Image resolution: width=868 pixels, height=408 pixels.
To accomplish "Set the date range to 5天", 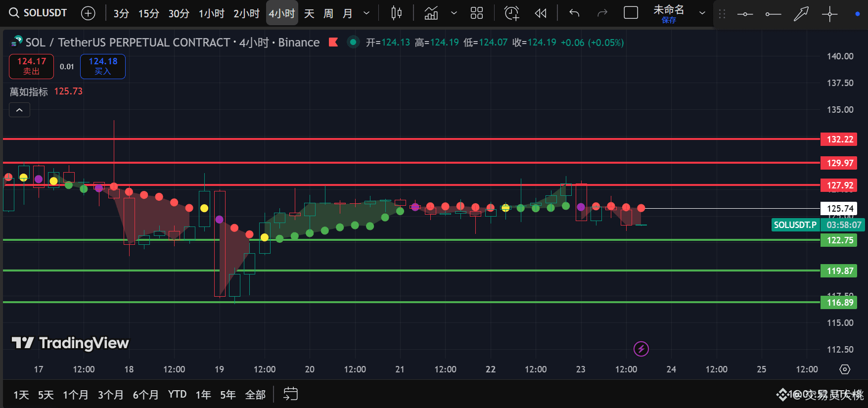I will [46, 395].
